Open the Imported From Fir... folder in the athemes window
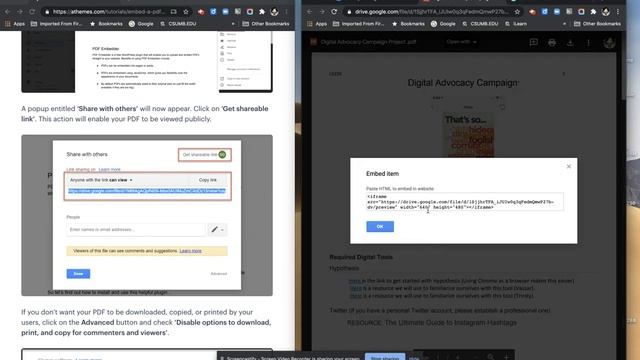Screen dimensions: 640x360 [x=57, y=24]
